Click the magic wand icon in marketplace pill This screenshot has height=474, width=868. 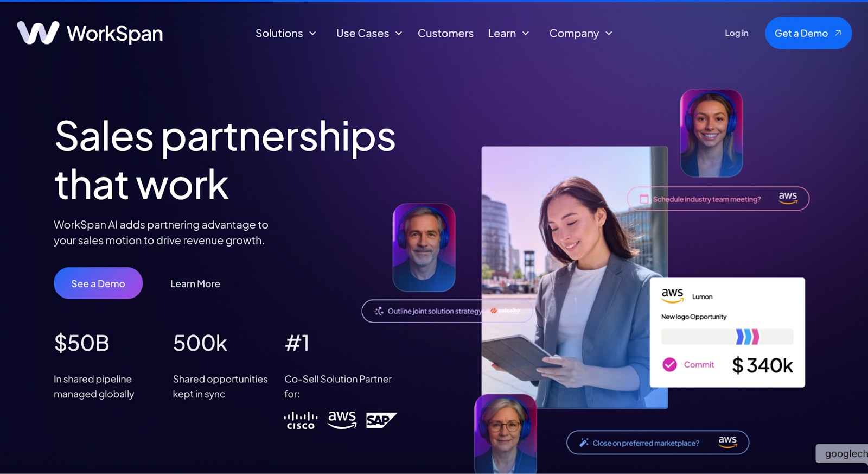(584, 443)
